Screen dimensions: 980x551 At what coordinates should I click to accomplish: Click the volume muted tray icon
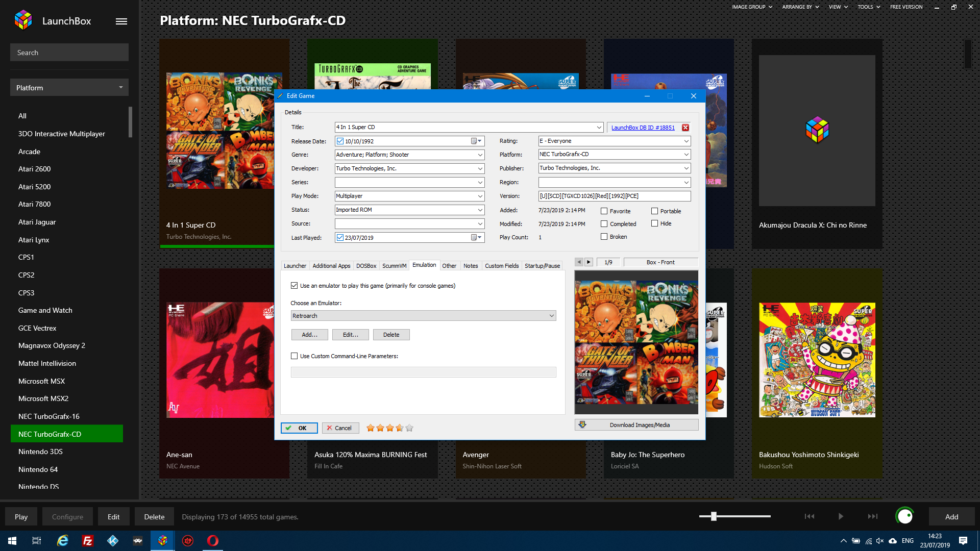(x=880, y=541)
